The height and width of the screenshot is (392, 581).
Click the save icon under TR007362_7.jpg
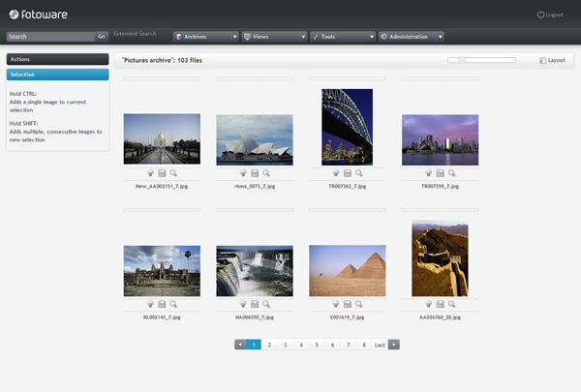(348, 173)
